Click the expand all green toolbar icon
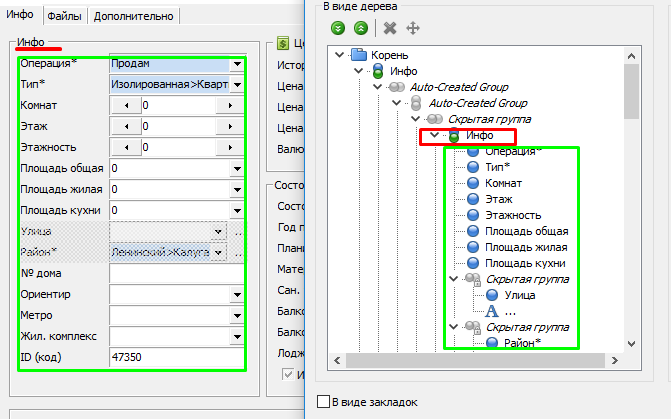 (x=338, y=28)
